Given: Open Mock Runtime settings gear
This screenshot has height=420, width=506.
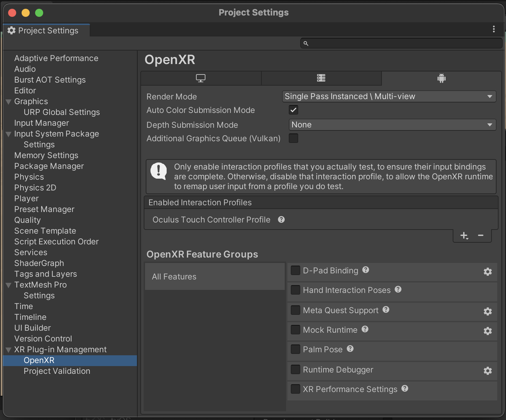Looking at the screenshot, I should (487, 331).
